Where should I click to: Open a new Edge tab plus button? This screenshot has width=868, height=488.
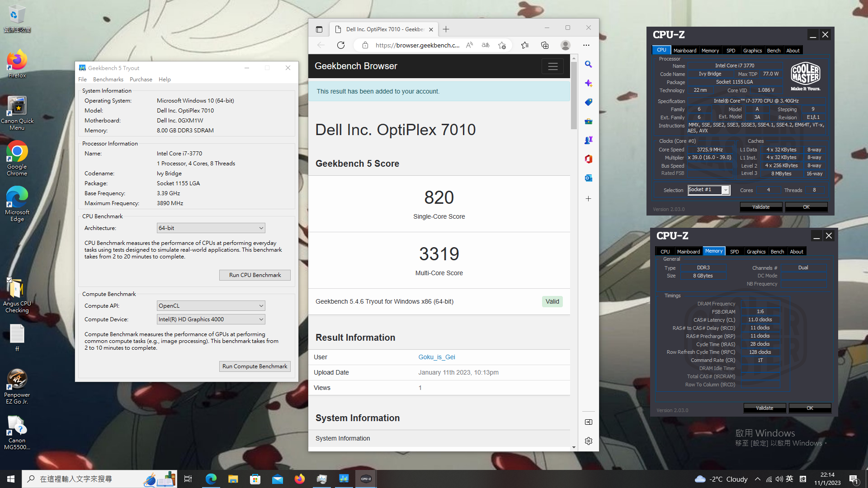pyautogui.click(x=446, y=29)
